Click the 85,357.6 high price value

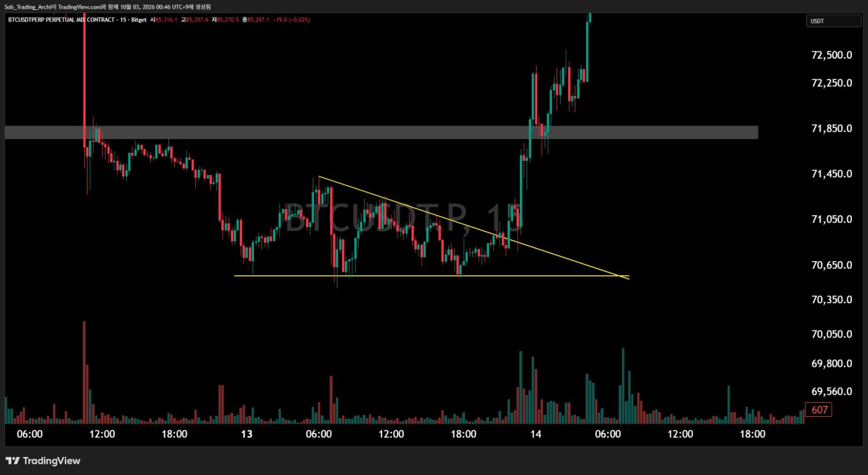[x=197, y=20]
